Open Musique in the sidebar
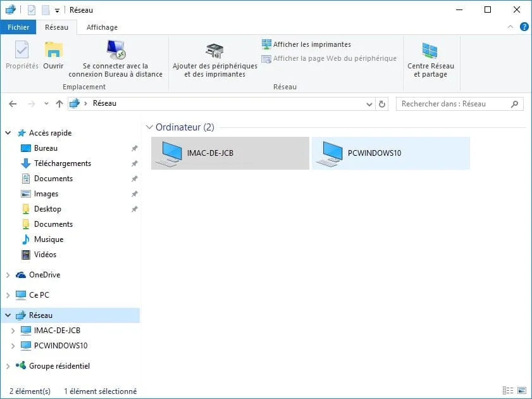Image resolution: width=532 pixels, height=399 pixels. click(49, 239)
